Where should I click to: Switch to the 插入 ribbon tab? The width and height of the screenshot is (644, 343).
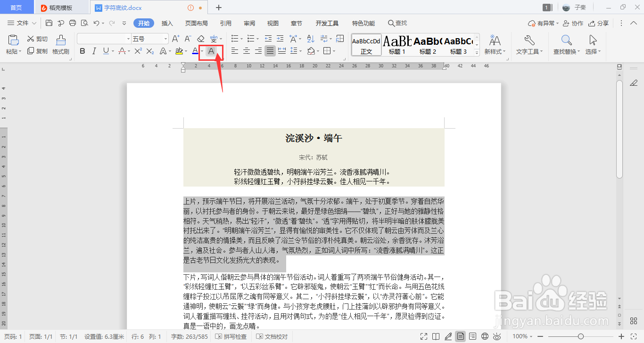click(167, 23)
